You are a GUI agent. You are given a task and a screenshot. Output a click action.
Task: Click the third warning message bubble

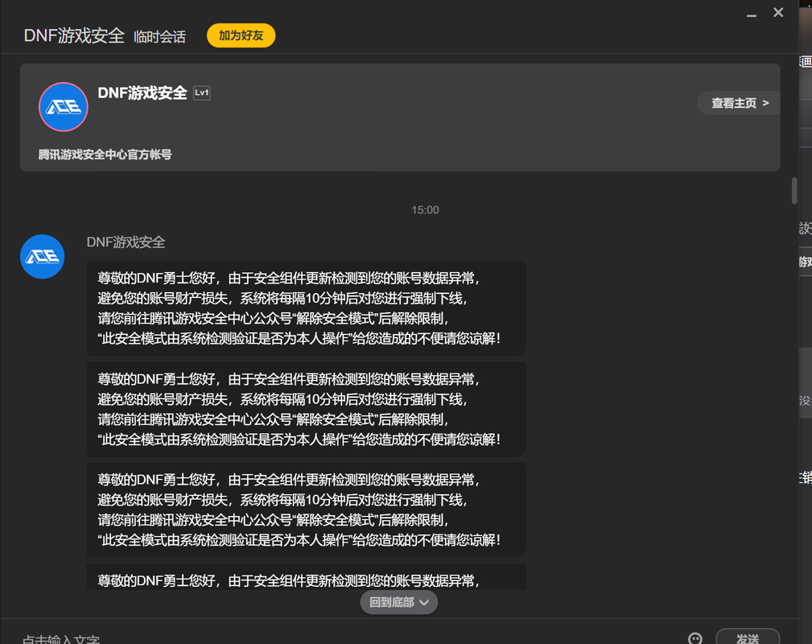306,510
